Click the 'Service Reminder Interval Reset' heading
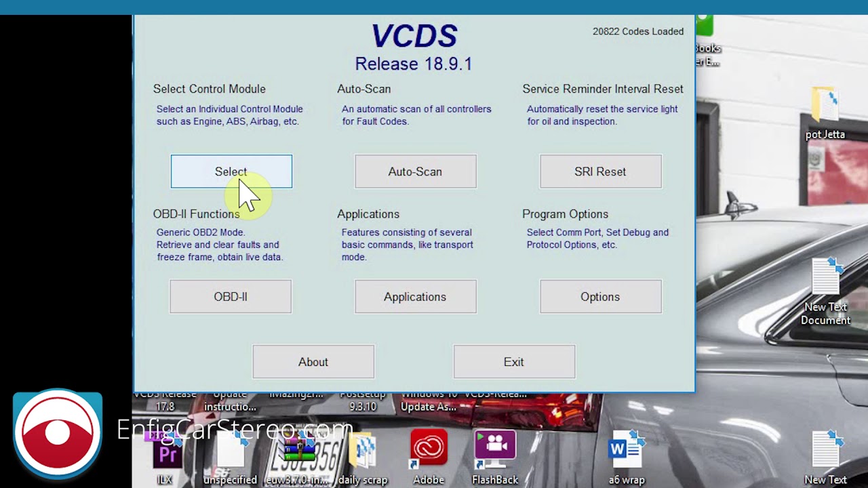 (603, 89)
